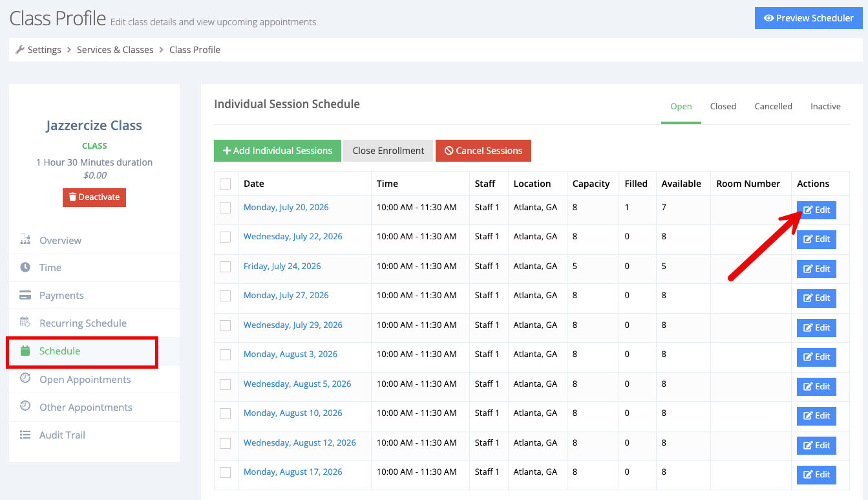The image size is (868, 500).
Task: Click the Close Enrollment button
Action: (x=388, y=151)
